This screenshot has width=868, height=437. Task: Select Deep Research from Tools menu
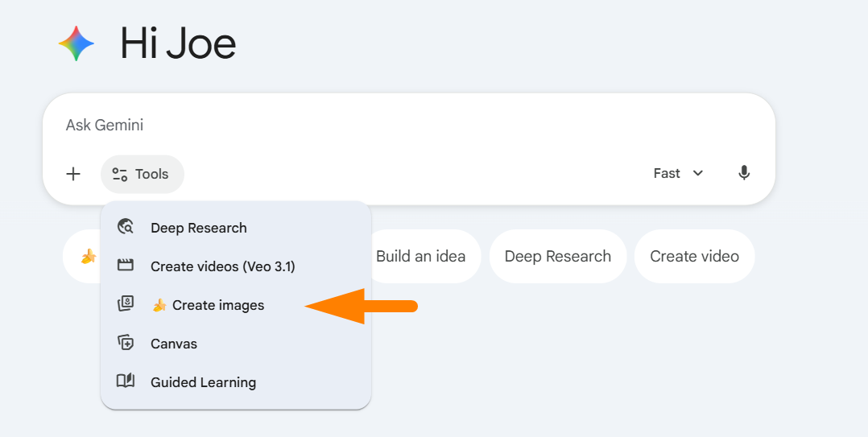(199, 228)
